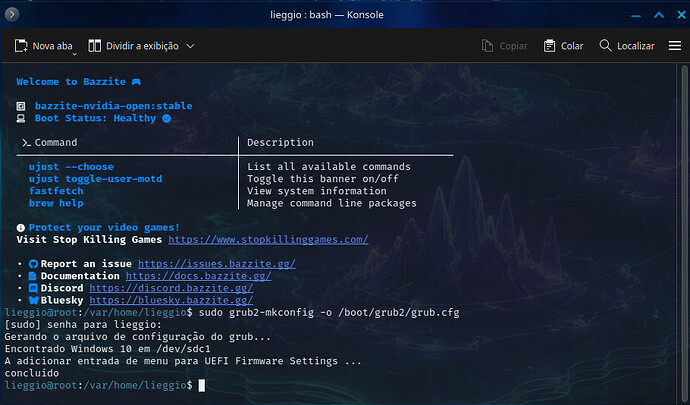Viewport: 690px width, 405px height.
Task: Click the computer icon beside Boot Status
Action: (21, 118)
